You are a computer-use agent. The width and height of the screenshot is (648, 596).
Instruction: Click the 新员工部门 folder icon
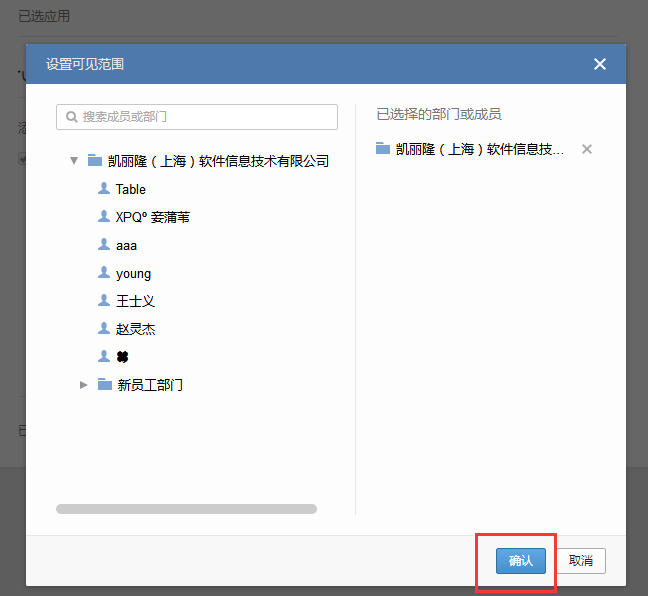105,385
